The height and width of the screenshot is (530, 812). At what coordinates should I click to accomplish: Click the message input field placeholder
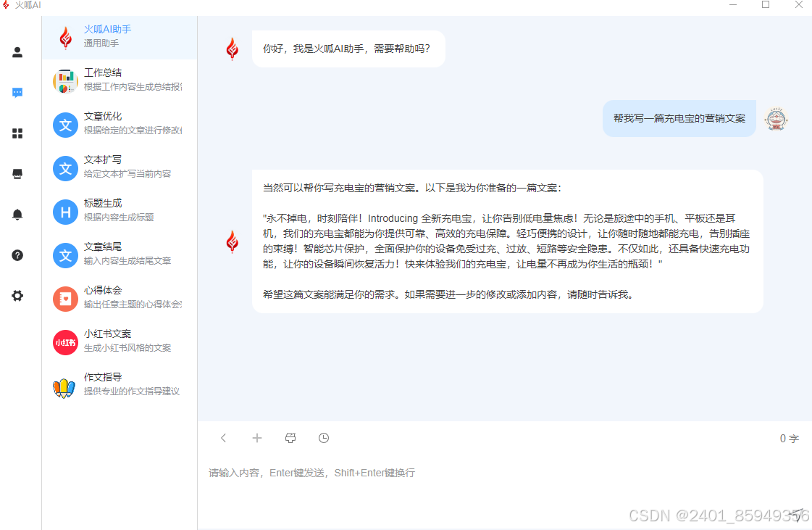[x=311, y=473]
